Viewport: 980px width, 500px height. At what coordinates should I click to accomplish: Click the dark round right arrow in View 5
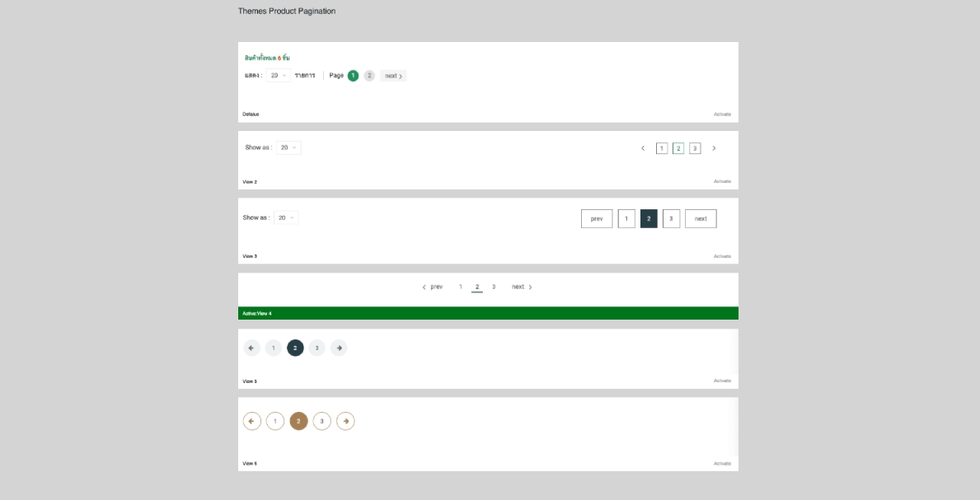click(x=339, y=348)
